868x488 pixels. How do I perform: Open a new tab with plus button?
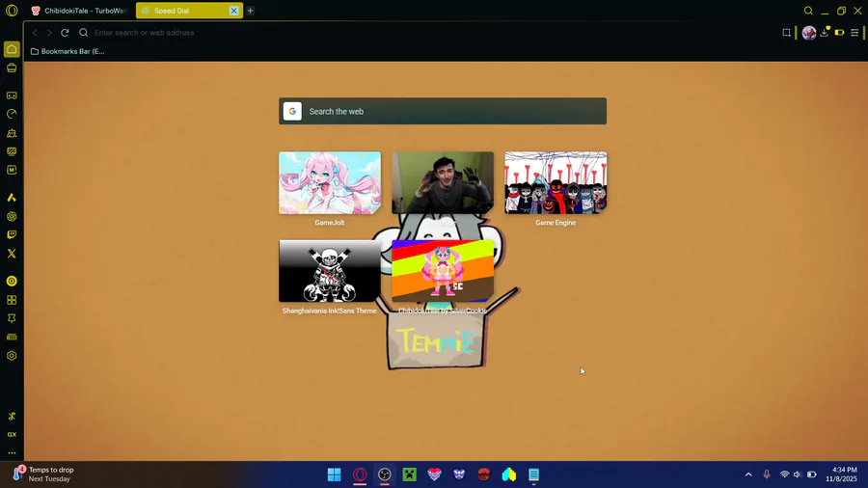coord(250,11)
